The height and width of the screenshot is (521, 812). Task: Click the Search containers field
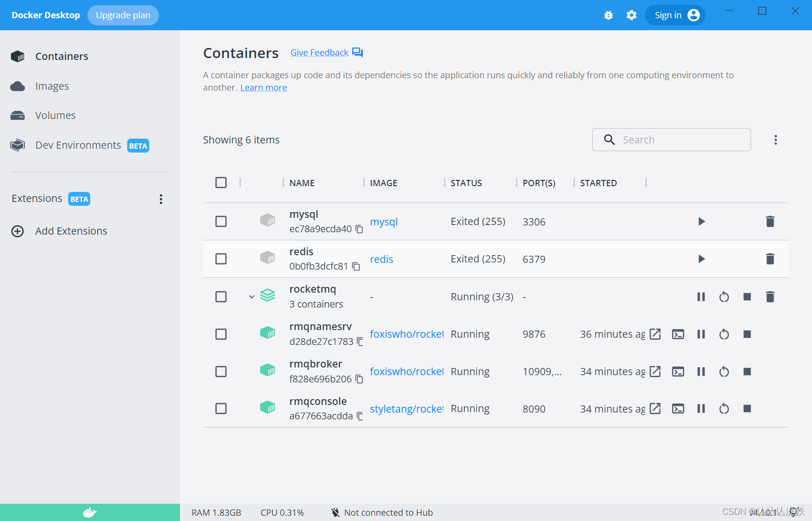point(671,140)
